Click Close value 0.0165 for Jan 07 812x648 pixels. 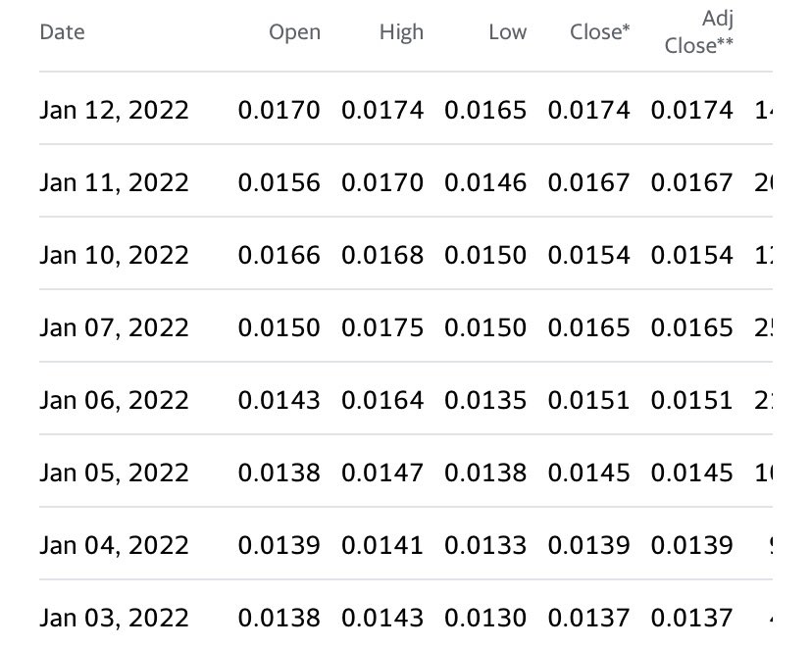click(588, 327)
